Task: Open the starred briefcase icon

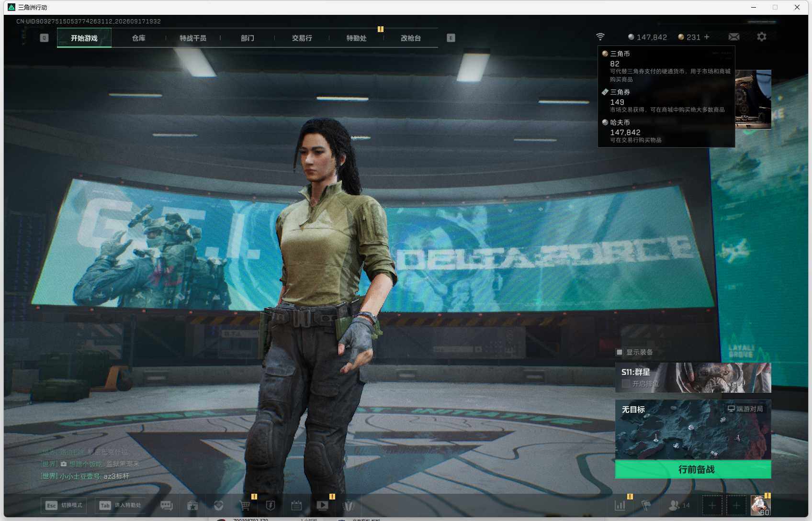Action: pos(193,505)
